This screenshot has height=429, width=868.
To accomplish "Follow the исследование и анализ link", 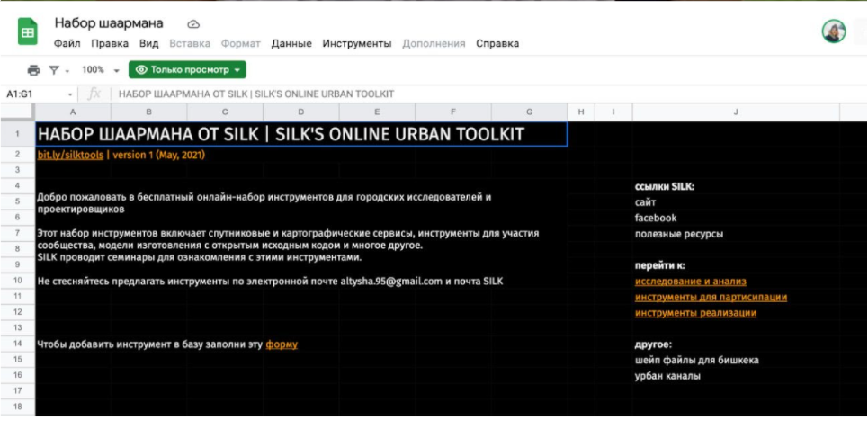I will click(x=691, y=282).
